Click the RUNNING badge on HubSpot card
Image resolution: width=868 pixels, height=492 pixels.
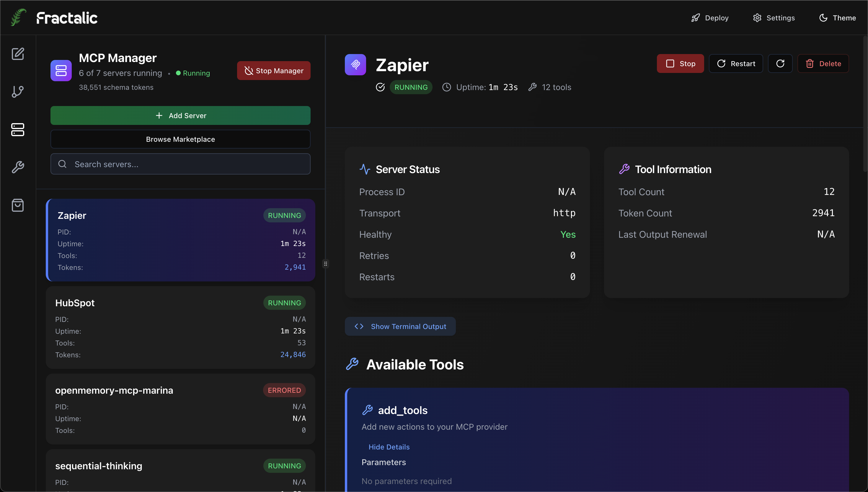click(284, 303)
